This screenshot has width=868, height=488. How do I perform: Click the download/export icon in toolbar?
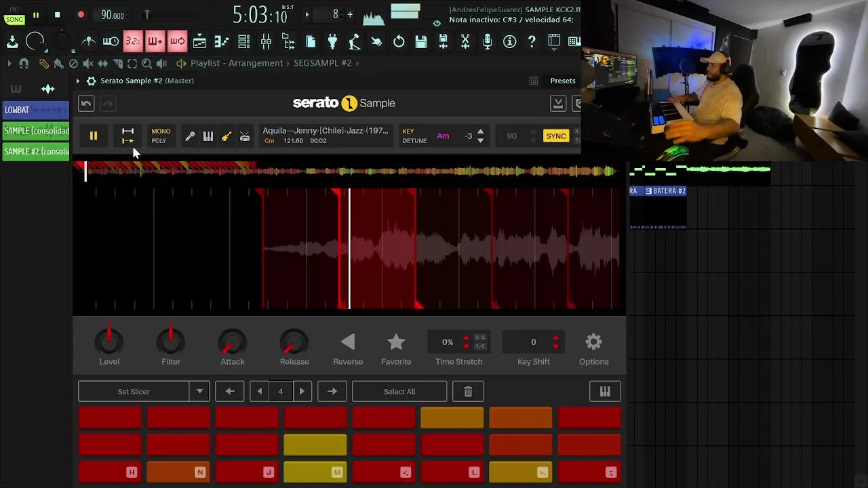pyautogui.click(x=12, y=41)
